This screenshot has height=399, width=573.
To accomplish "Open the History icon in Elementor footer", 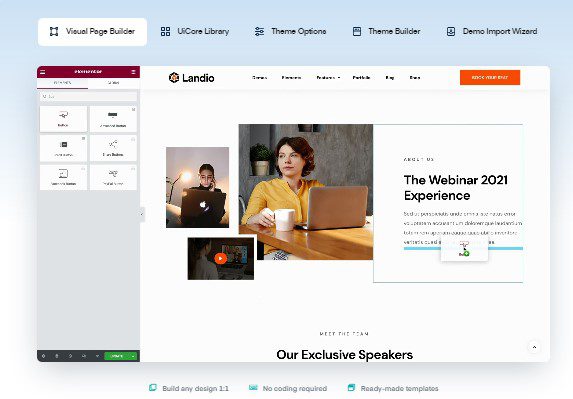I will pos(70,356).
